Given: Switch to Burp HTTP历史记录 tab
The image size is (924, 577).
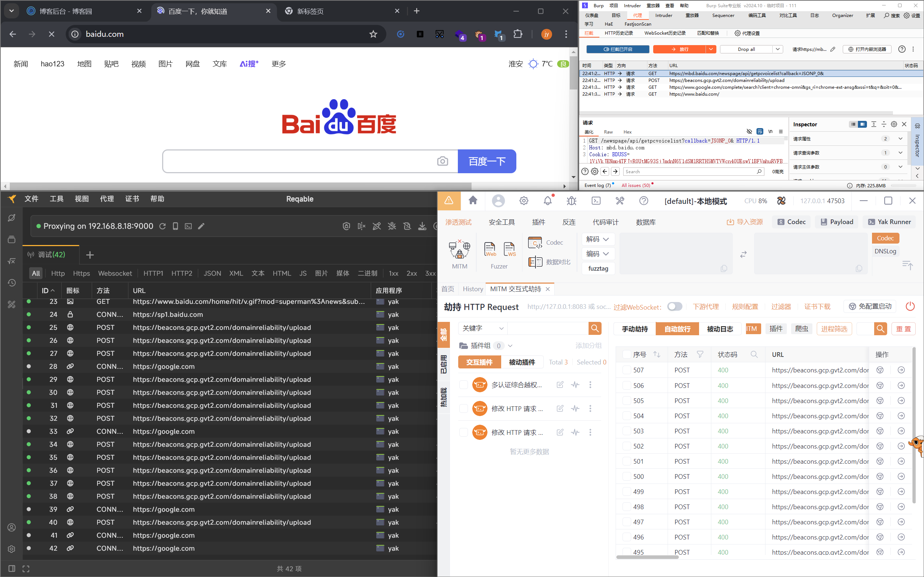Looking at the screenshot, I should [x=619, y=33].
